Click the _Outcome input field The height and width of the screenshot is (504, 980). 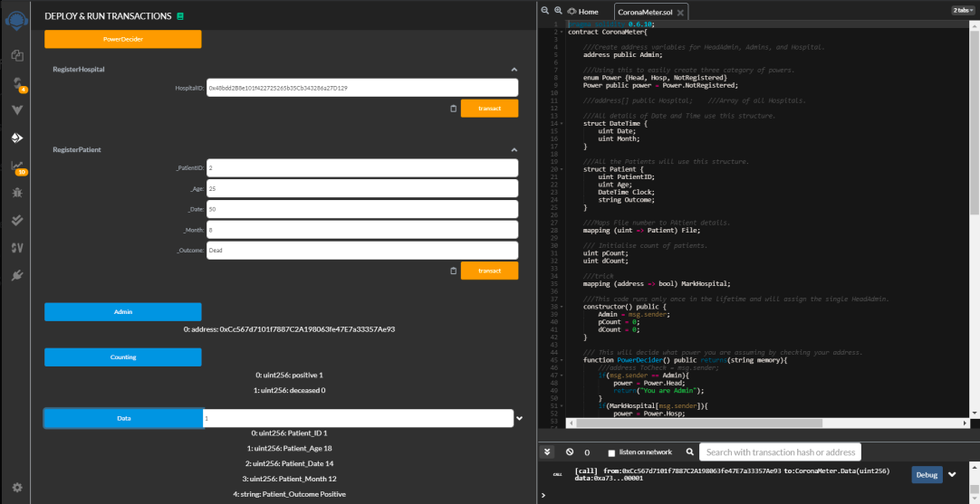pyautogui.click(x=362, y=251)
